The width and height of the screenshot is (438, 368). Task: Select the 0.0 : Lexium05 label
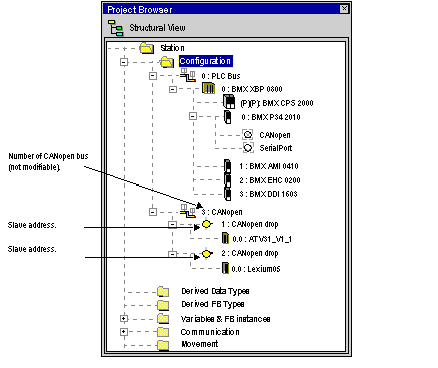click(256, 269)
